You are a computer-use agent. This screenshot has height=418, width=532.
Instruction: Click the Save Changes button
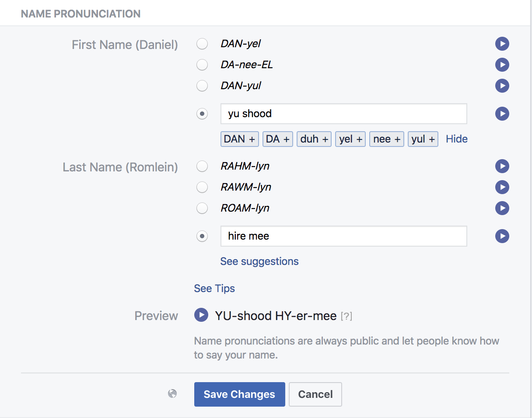(239, 394)
